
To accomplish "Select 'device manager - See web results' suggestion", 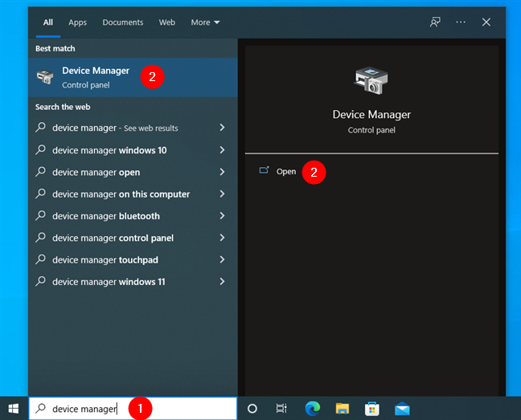I will tap(133, 128).
